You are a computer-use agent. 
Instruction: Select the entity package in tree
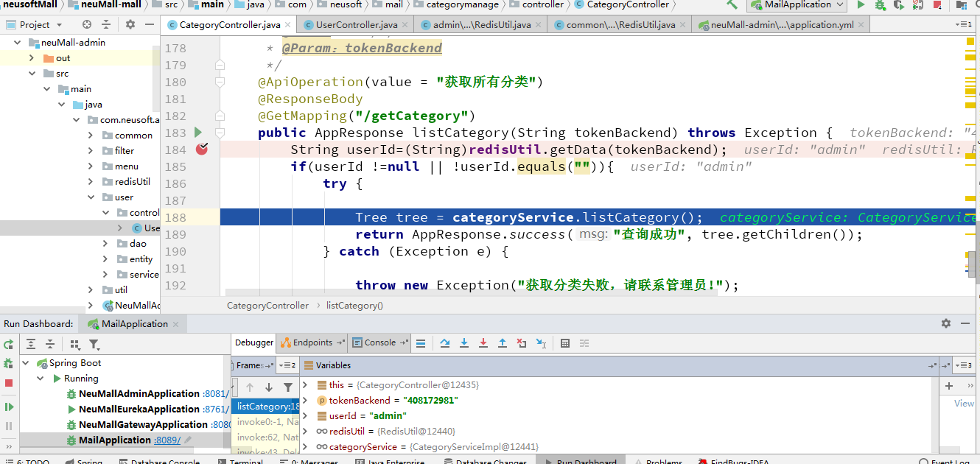click(141, 259)
